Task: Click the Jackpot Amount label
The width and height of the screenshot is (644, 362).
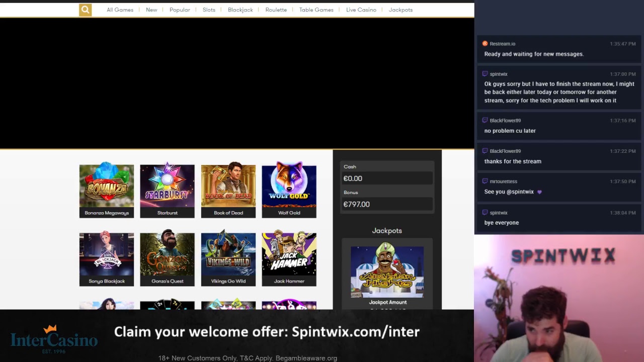Action: [387, 302]
